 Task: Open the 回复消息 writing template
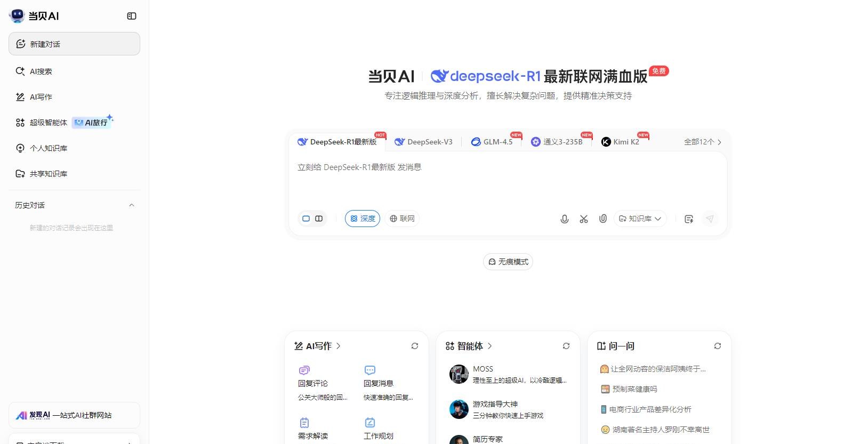(x=389, y=383)
